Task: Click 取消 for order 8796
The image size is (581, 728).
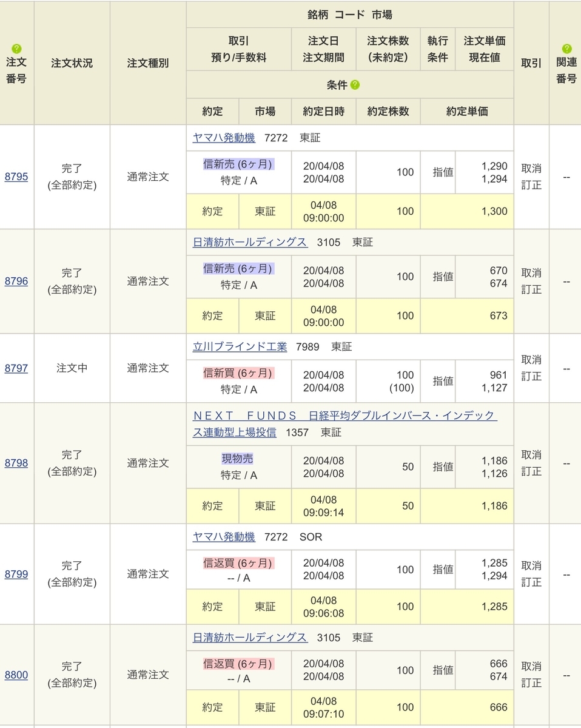Action: [531, 272]
